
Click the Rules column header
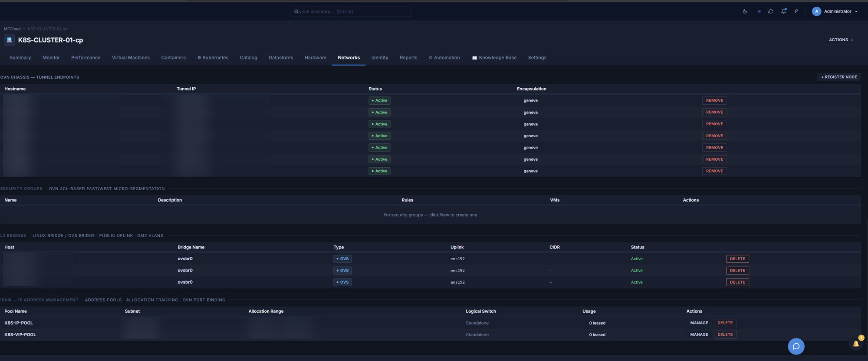[408, 200]
